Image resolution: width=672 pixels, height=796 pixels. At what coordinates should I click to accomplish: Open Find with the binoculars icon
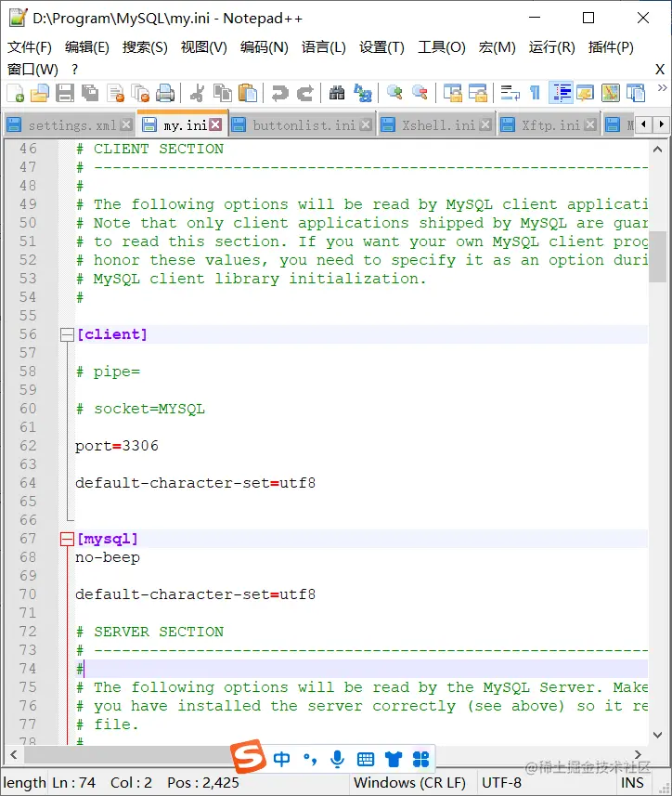pos(337,94)
